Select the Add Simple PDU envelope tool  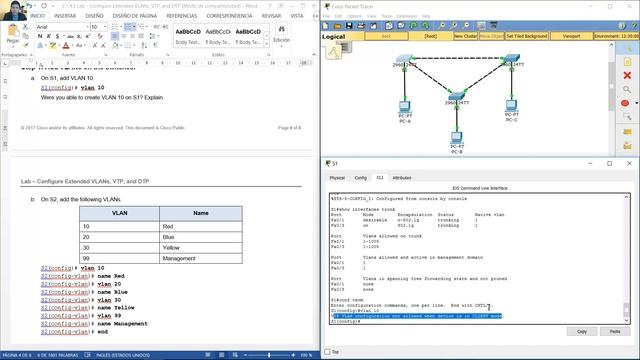[x=627, y=132]
